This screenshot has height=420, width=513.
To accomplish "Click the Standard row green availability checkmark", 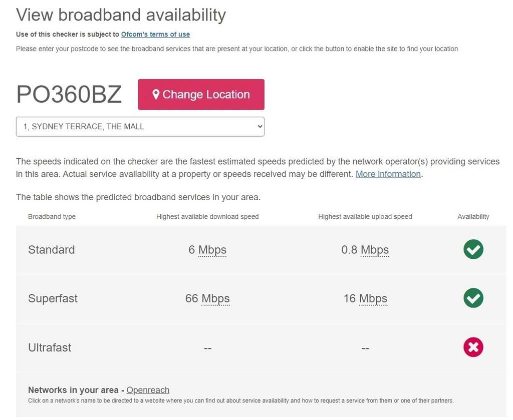I will 473,249.
